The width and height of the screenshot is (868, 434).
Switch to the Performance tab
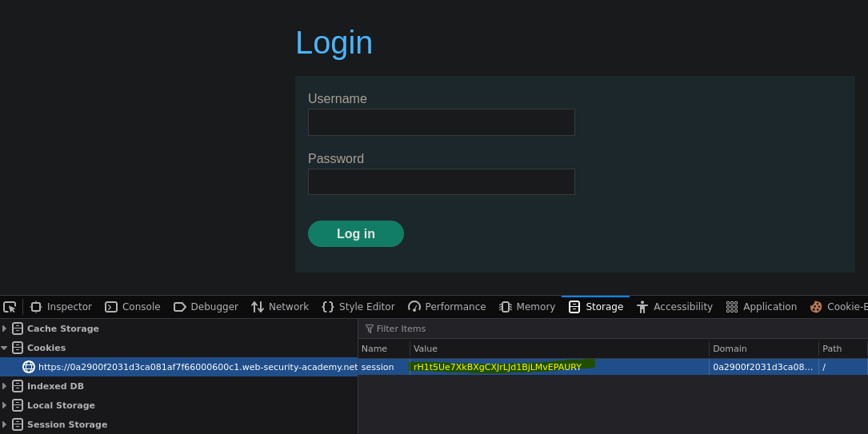click(446, 307)
